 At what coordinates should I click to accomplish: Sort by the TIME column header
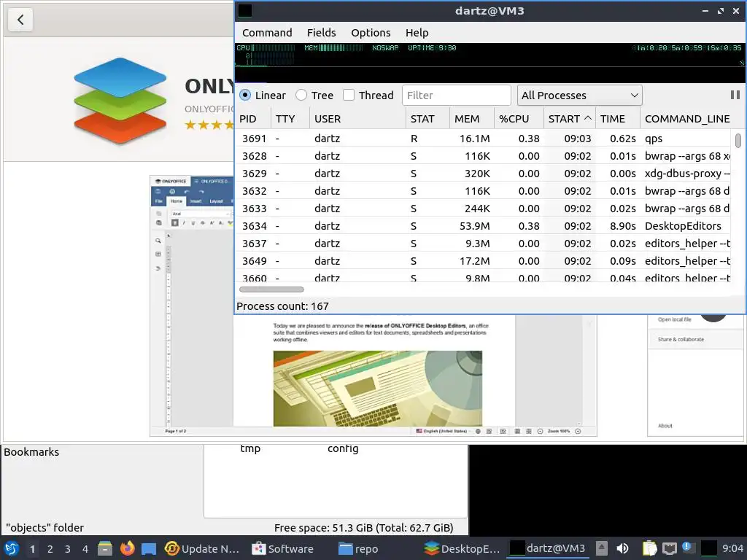point(617,119)
